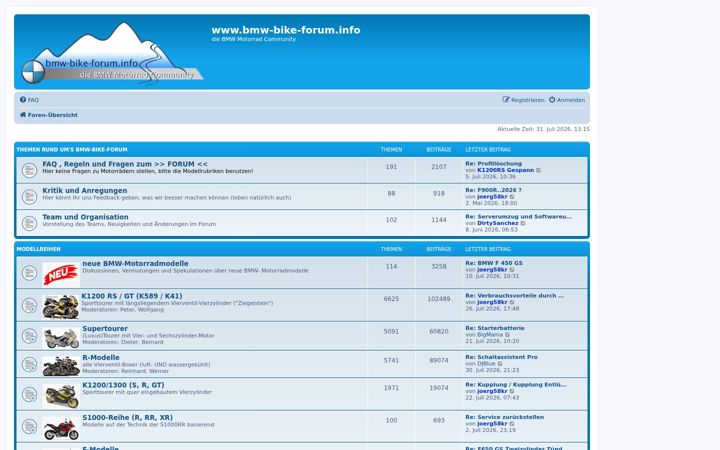720x450 pixels.
Task: Open last post Re: Starterbatterie
Action: click(x=495, y=328)
